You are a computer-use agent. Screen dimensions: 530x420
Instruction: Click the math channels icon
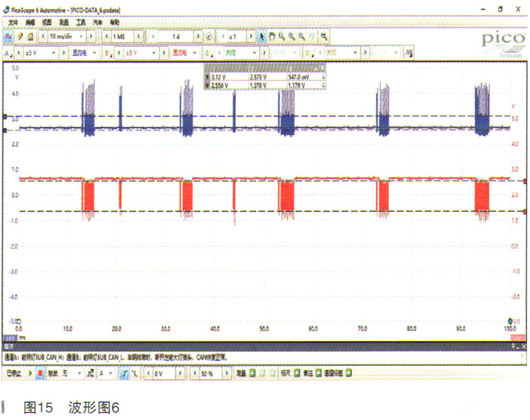(409, 53)
